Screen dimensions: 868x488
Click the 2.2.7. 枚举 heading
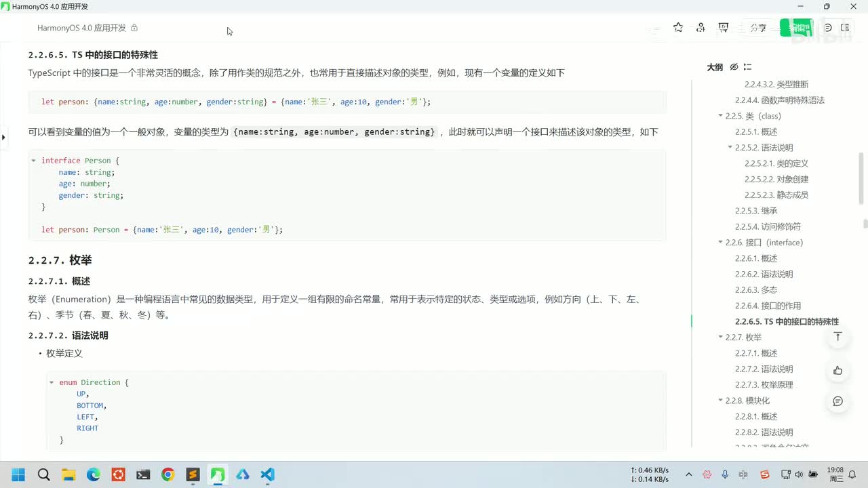[60, 260]
